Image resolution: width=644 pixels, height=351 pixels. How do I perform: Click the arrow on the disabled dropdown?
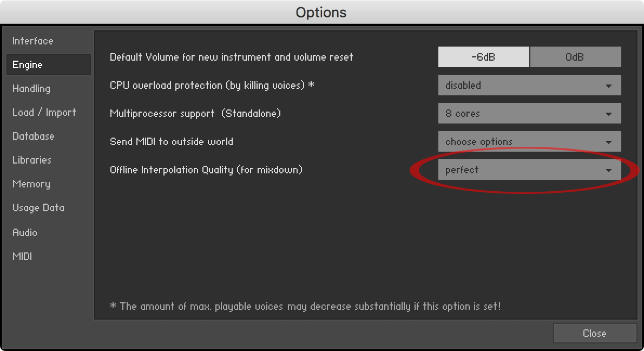click(609, 86)
